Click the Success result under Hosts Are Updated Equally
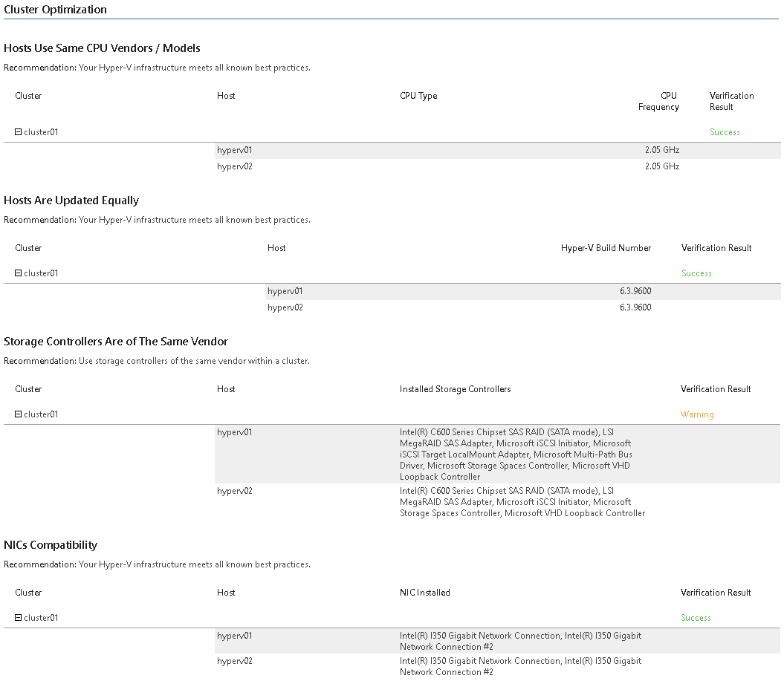Screen dimensions: 784x681 [x=696, y=273]
